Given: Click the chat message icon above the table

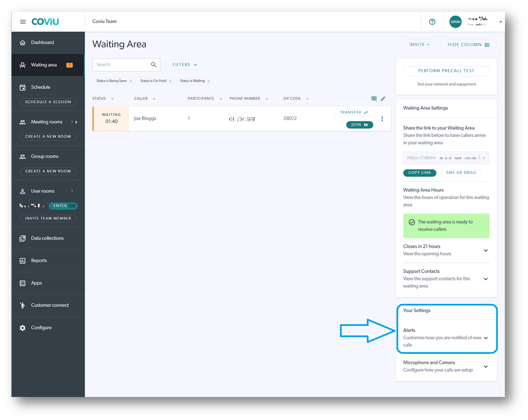Looking at the screenshot, I should pyautogui.click(x=374, y=99).
